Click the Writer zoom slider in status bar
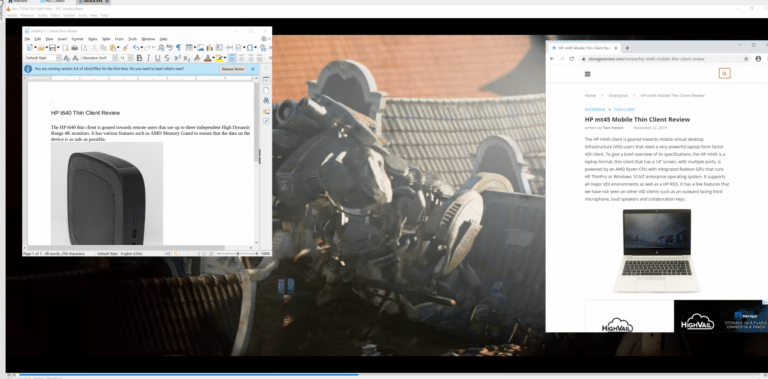The width and height of the screenshot is (768, 379). [238, 254]
